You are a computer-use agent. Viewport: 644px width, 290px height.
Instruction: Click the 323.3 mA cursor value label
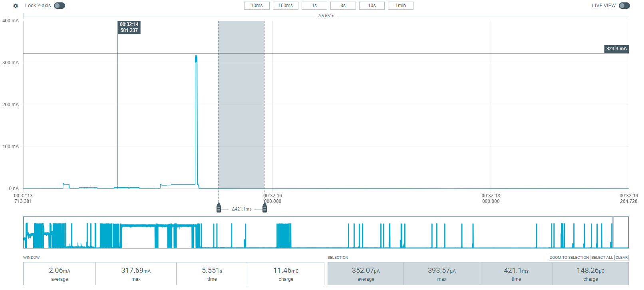point(616,49)
